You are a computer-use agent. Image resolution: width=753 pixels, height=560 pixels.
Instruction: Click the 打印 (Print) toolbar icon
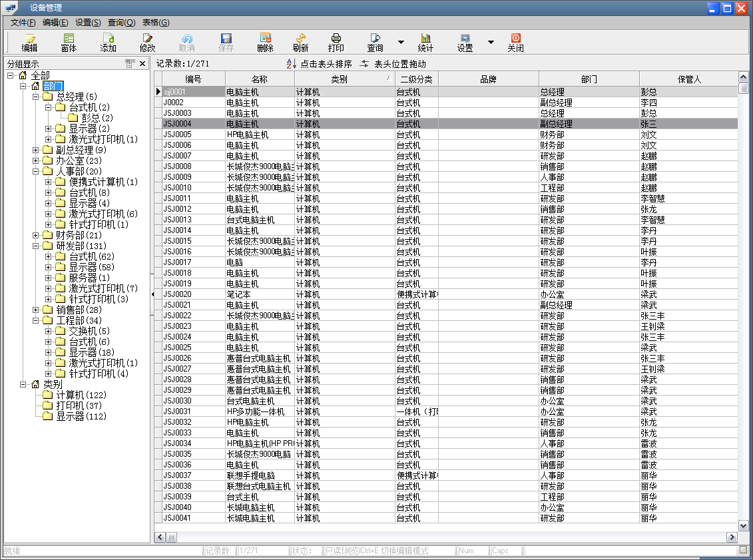point(336,39)
